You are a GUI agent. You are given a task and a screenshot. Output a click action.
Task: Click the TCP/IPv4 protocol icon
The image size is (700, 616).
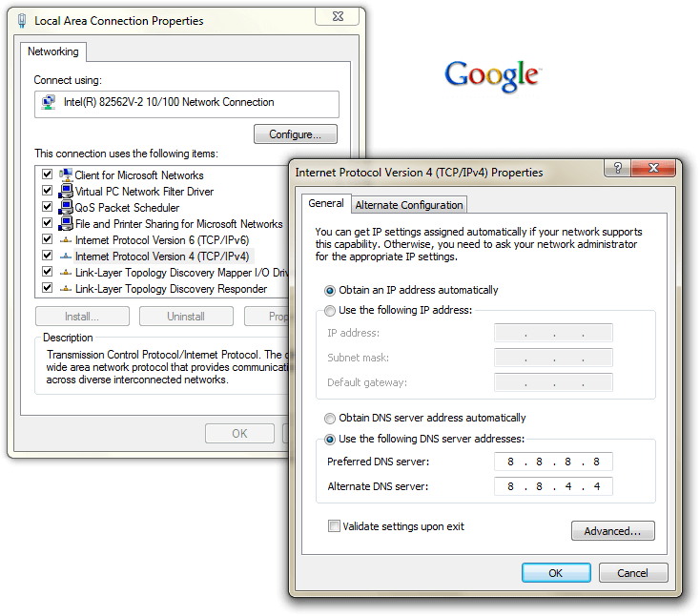coord(66,257)
